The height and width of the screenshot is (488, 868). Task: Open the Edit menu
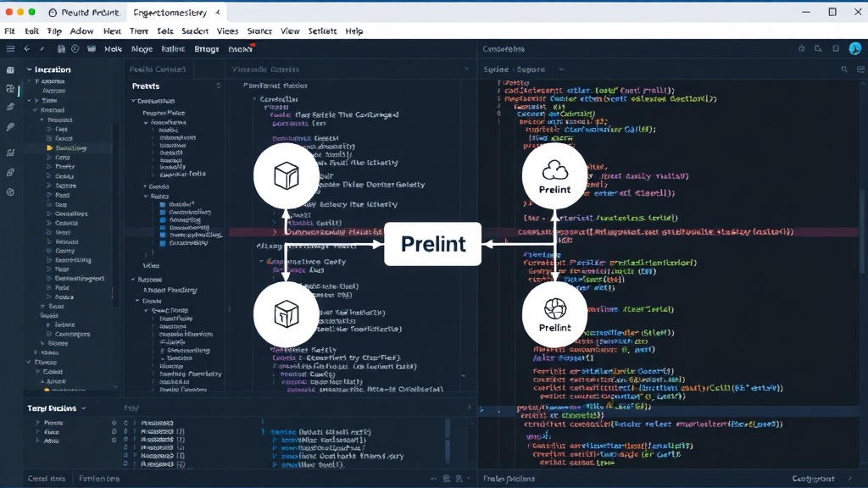[31, 31]
